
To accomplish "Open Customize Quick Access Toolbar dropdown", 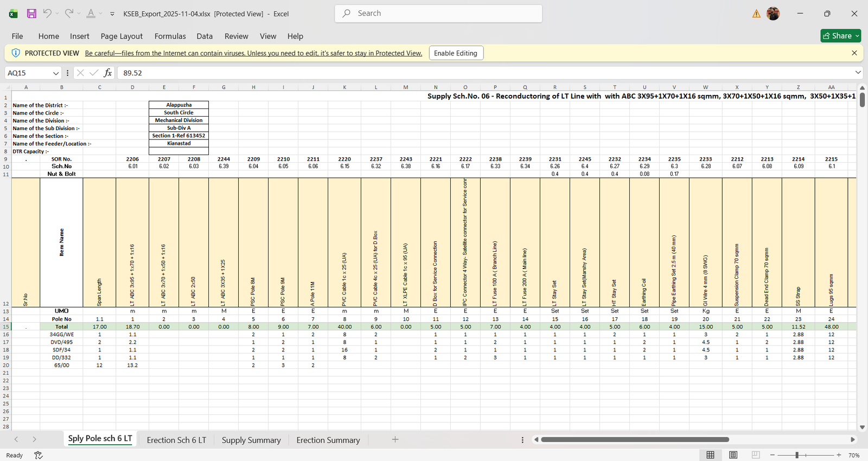I will point(112,14).
